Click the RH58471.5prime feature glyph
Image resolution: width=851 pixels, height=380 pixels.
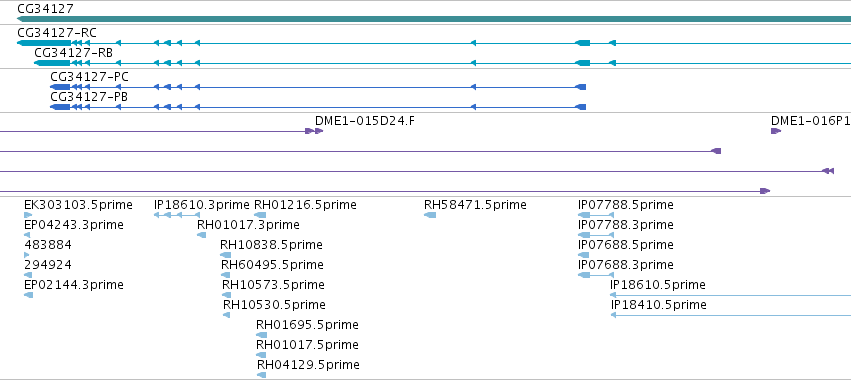[430, 215]
